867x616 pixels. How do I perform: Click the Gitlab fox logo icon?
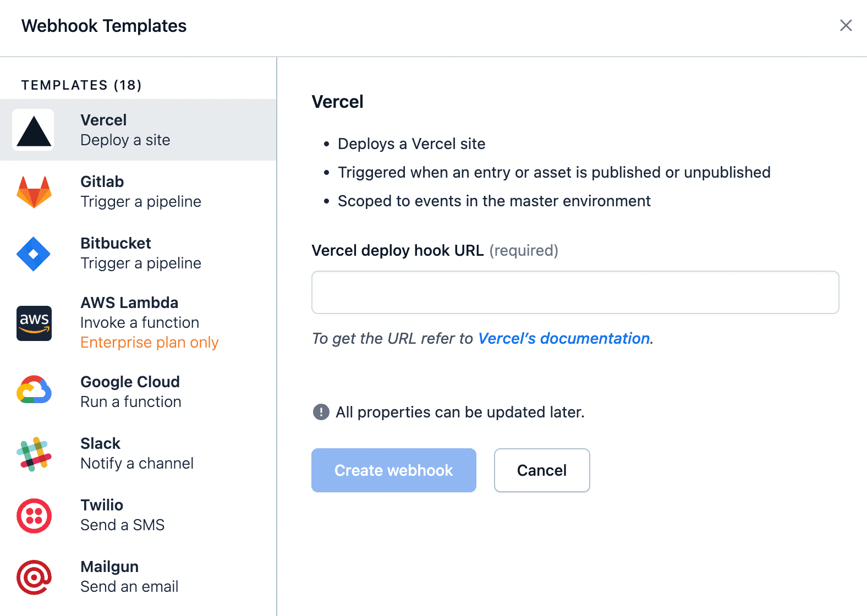pyautogui.click(x=34, y=192)
